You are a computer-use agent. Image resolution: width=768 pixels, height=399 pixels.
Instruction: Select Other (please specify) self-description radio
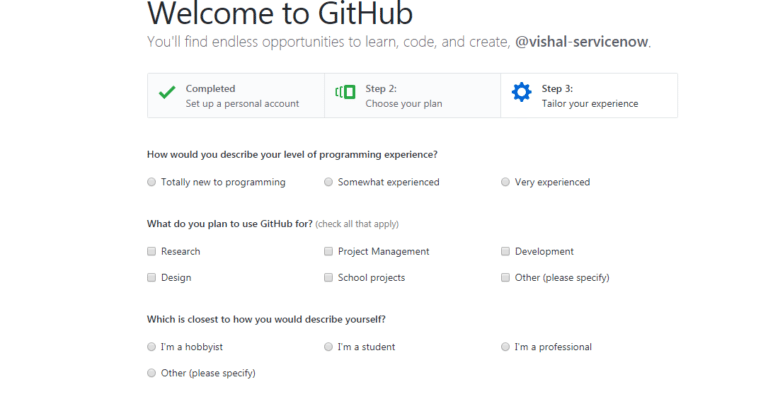point(151,373)
